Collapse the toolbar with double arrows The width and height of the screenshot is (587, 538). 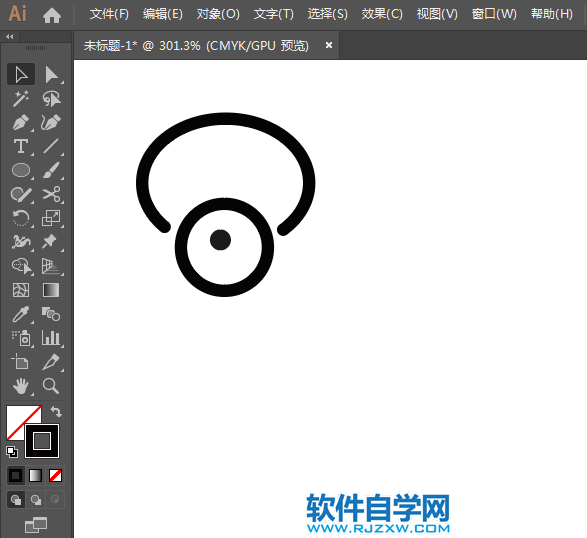10,37
